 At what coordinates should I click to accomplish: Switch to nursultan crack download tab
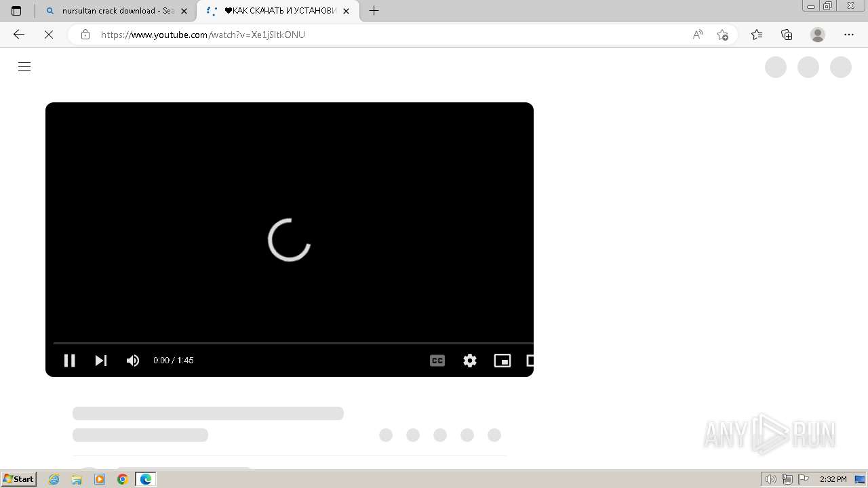coord(117,11)
